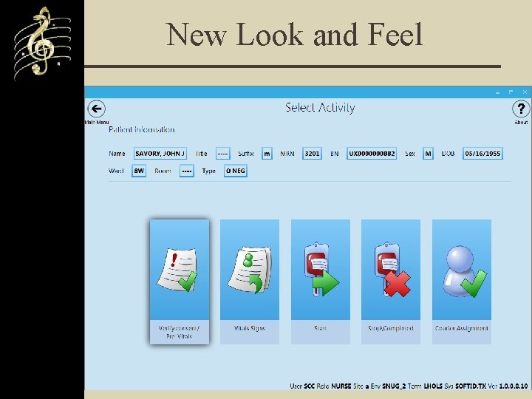
Task: Click the Patient information label
Action: 141,129
